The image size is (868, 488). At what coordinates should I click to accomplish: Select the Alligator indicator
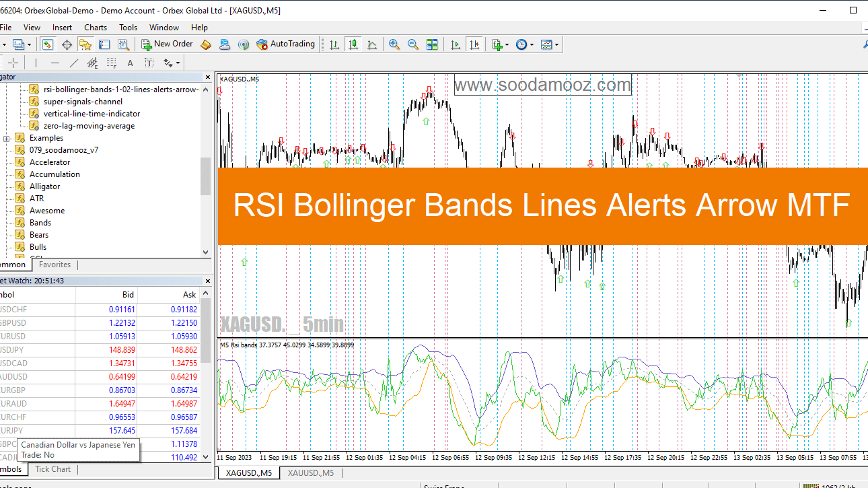click(44, 186)
